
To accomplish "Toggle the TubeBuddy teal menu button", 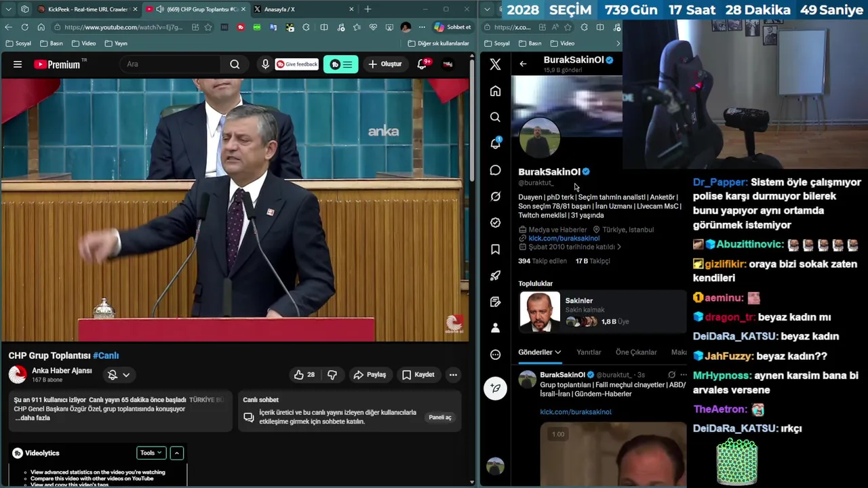I will tap(340, 64).
